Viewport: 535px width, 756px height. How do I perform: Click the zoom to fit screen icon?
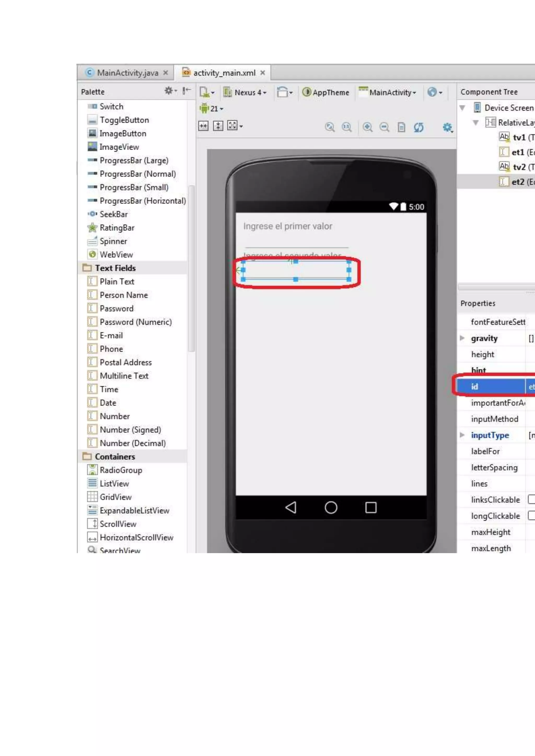[329, 127]
